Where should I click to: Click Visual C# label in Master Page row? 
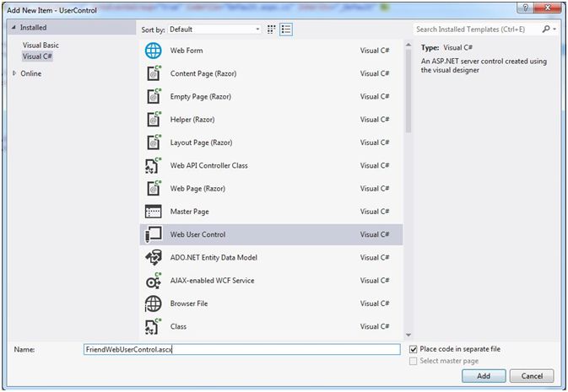click(375, 212)
